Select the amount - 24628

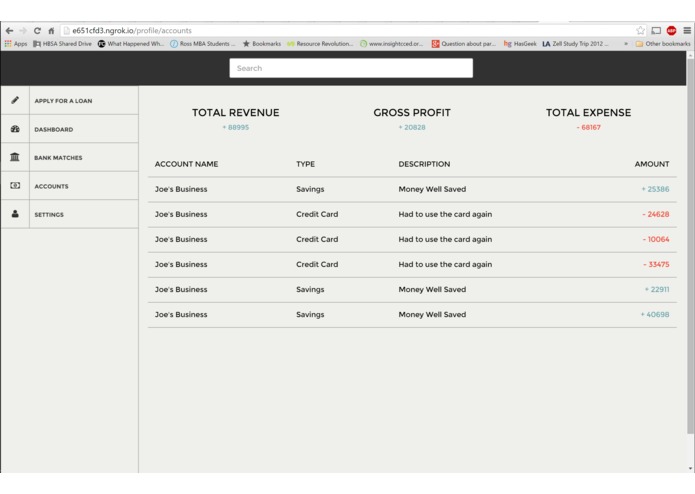(x=656, y=214)
